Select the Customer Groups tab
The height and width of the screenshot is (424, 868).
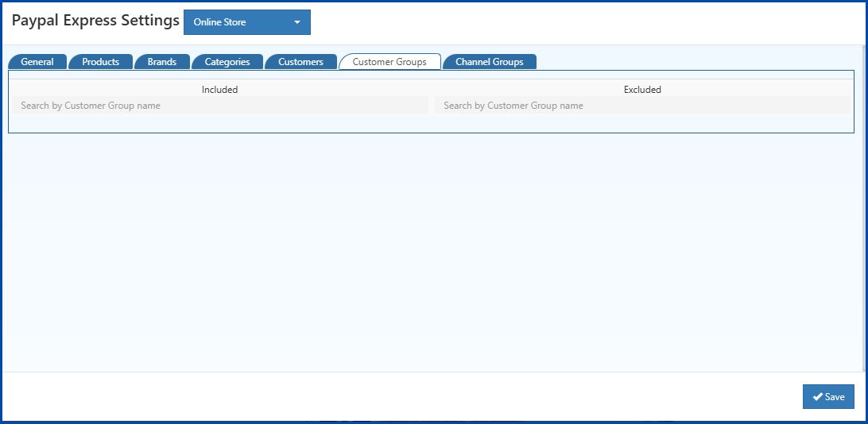coord(389,62)
